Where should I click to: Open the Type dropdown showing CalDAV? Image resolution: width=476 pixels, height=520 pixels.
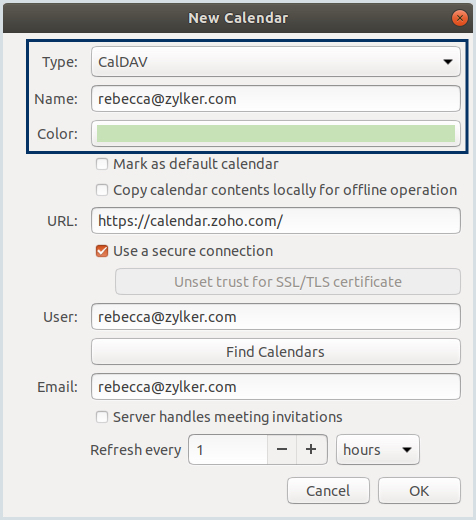pos(276,62)
